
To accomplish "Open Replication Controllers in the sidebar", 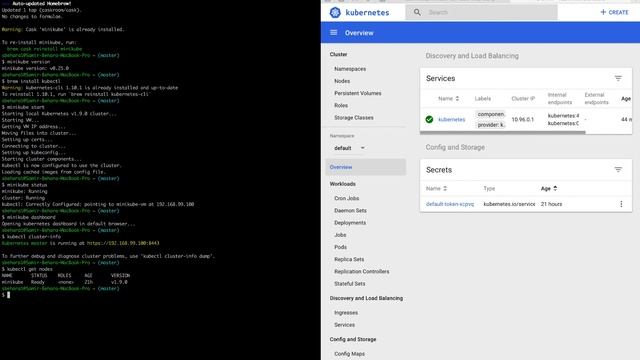I will (x=362, y=271).
